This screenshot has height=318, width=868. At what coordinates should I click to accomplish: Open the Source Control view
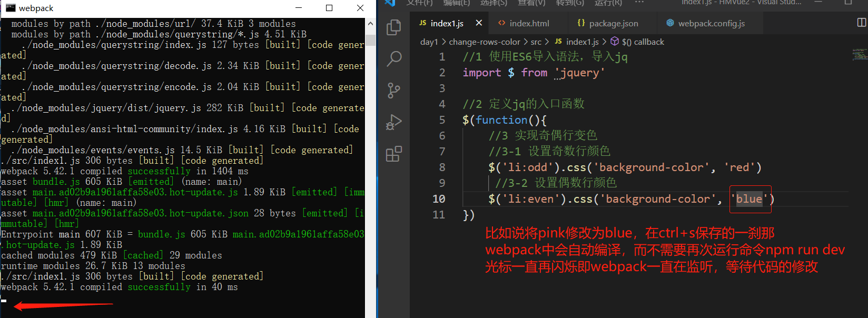pyautogui.click(x=393, y=91)
